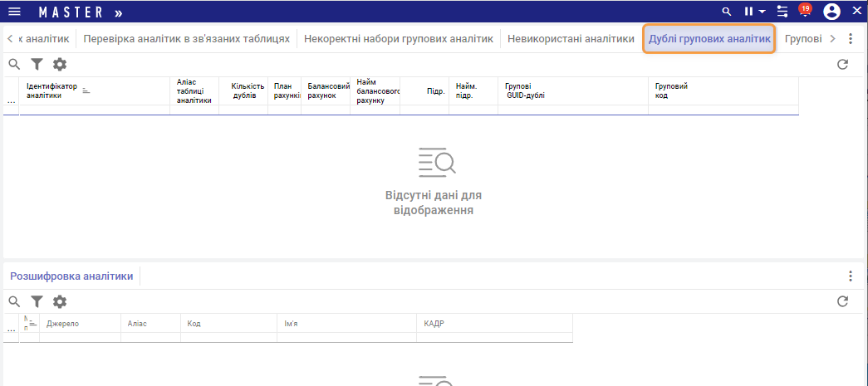Open three-dot menu of Розшифровка аналітики panel

[x=850, y=276]
